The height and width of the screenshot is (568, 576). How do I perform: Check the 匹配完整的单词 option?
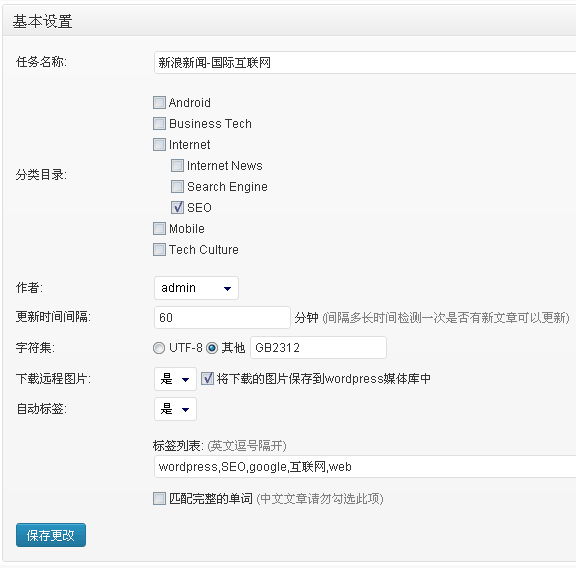pos(159,499)
